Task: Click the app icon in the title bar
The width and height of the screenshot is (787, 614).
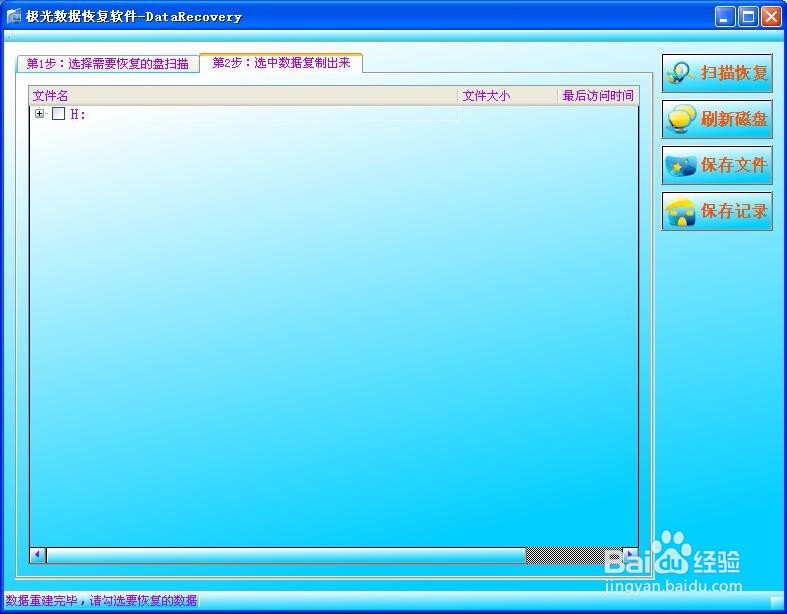Action: [14, 17]
